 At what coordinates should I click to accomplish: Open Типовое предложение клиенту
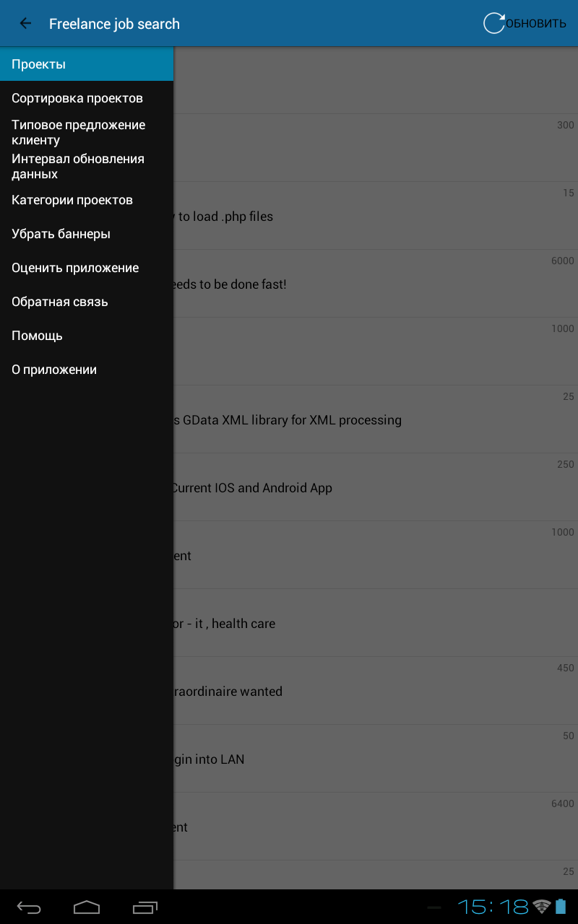[87, 132]
